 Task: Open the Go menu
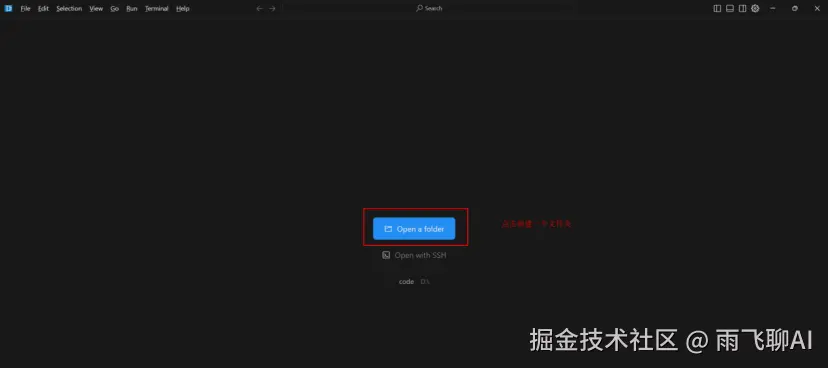point(115,8)
